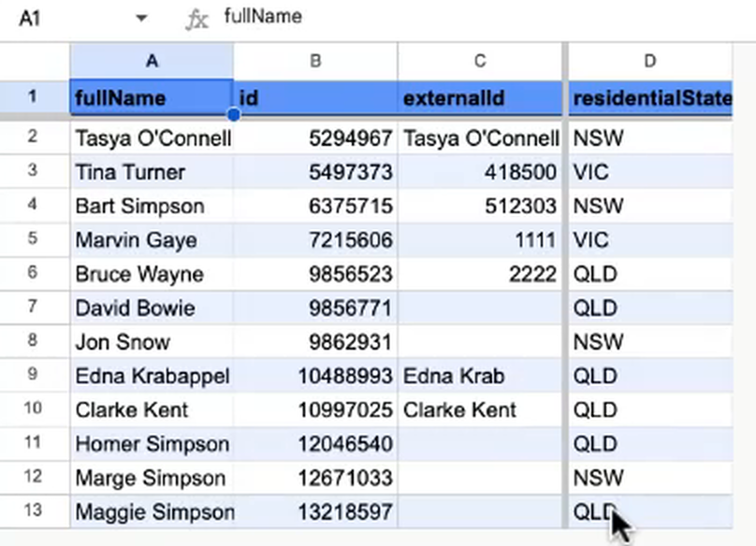
Task: Select id cell 7215606
Action: 316,240
